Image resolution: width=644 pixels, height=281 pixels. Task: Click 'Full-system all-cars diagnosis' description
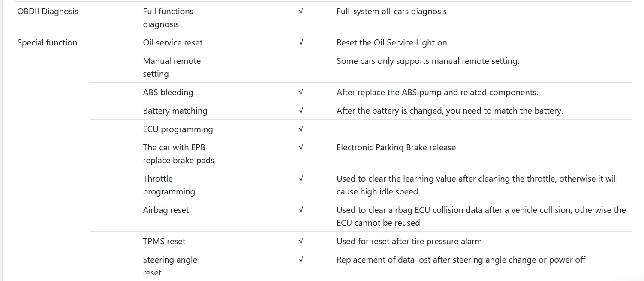click(x=391, y=11)
